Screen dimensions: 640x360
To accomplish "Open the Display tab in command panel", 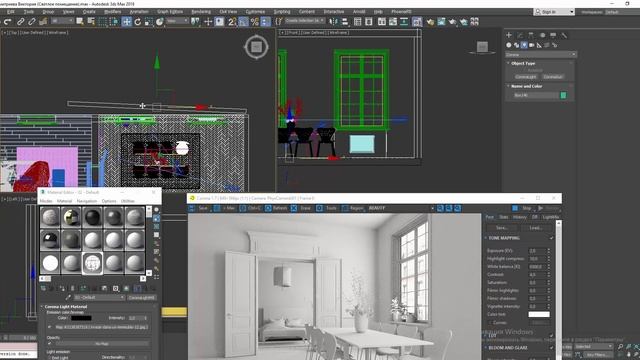I will click(x=553, y=36).
